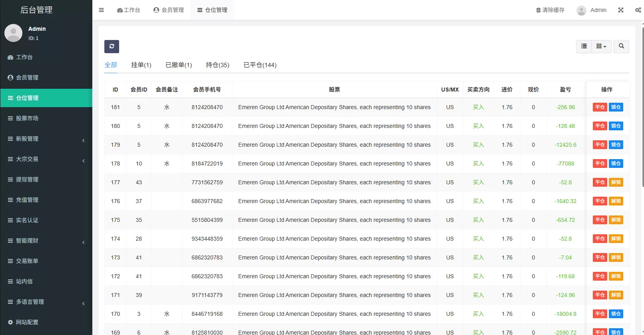Click the Admin avatar in sidebar
This screenshot has height=335, width=644.
(13, 33)
